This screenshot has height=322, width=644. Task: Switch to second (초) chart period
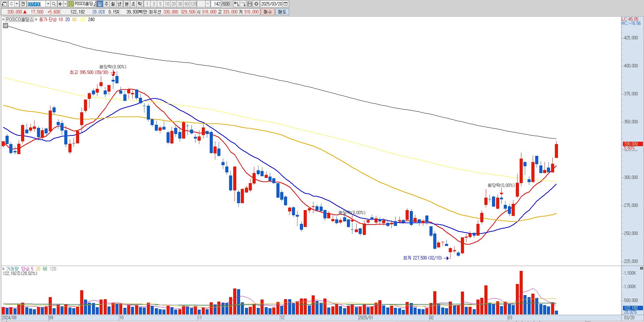133,4
